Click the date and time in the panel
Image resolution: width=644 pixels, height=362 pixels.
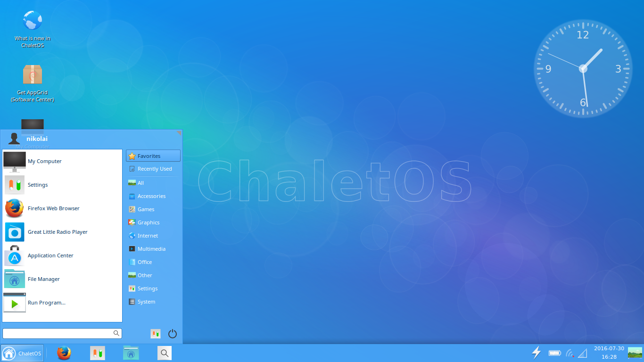point(609,353)
